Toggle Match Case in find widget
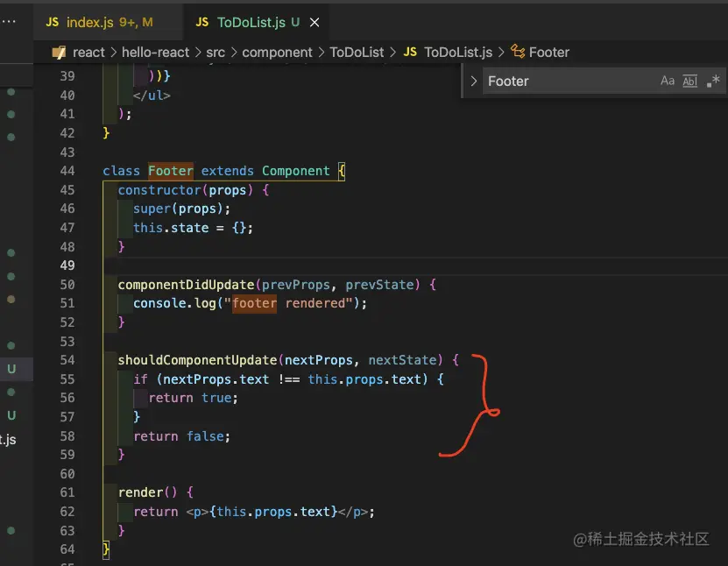This screenshot has height=566, width=728. (668, 81)
